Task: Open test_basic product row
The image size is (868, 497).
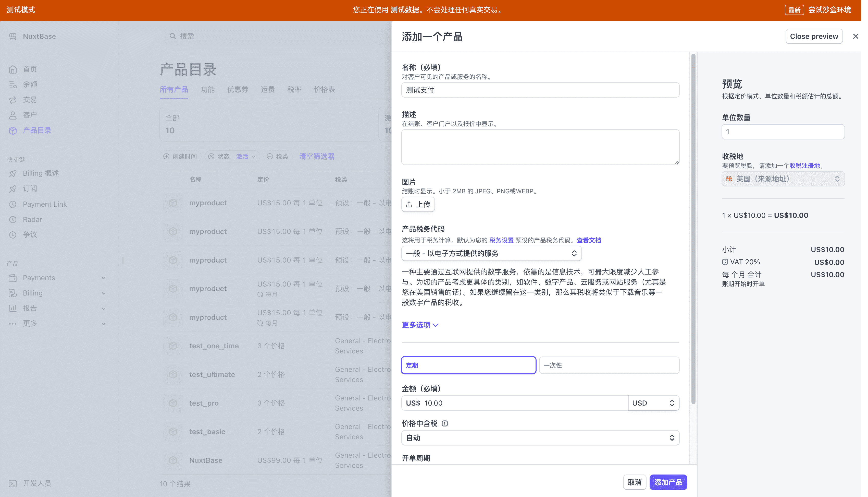Action: pyautogui.click(x=276, y=432)
